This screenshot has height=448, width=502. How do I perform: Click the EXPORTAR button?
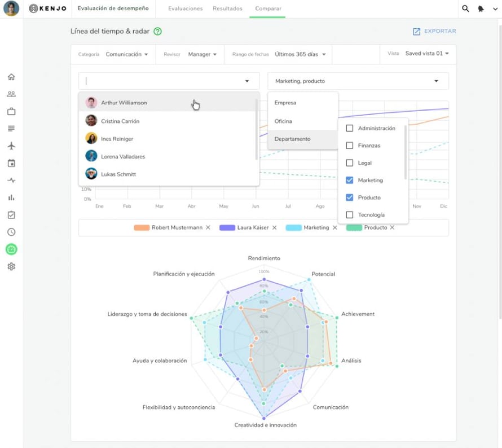pos(434,32)
